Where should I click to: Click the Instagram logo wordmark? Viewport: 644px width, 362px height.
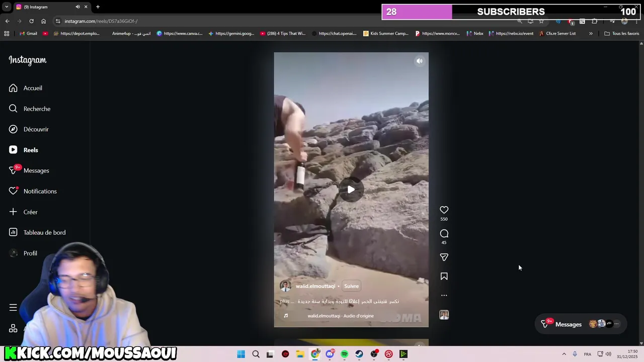pos(28,60)
